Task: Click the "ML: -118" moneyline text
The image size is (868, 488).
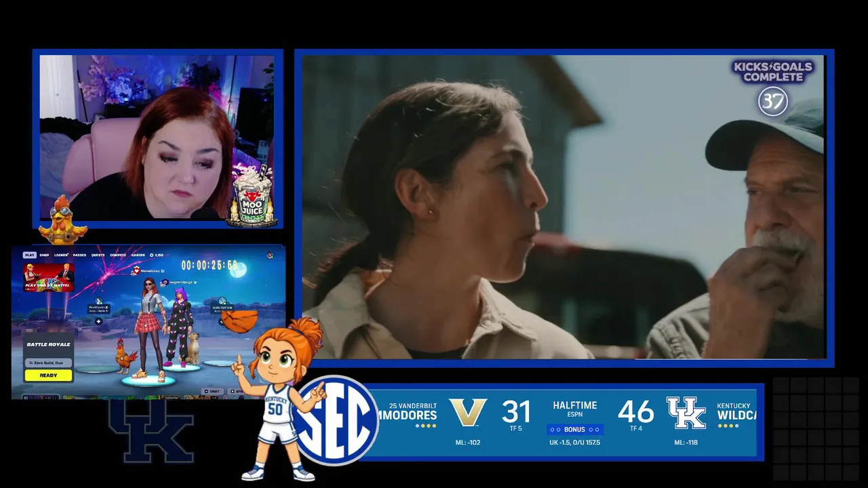Action: [686, 443]
